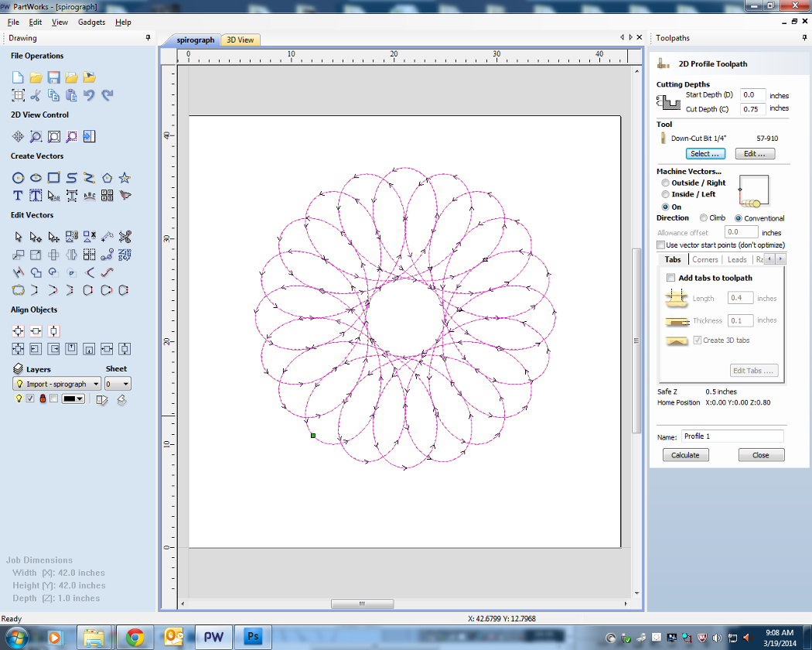Open the File menu
Viewport: 812px width, 650px height.
click(13, 22)
